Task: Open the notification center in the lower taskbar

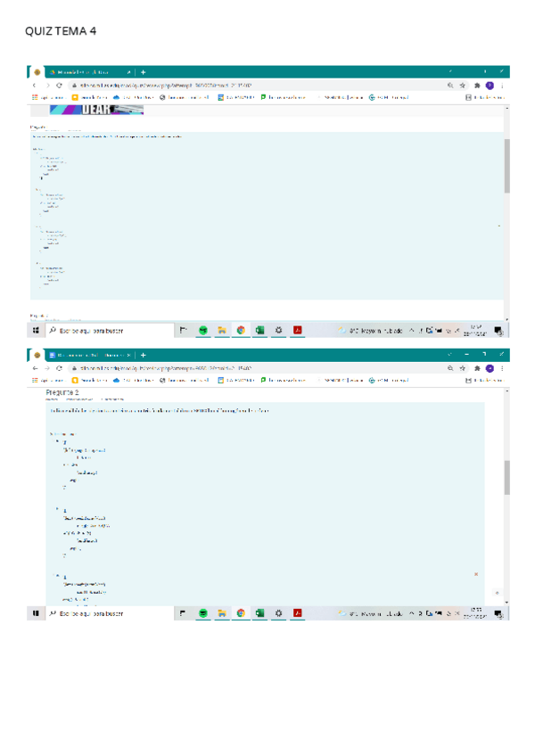Action: click(498, 613)
